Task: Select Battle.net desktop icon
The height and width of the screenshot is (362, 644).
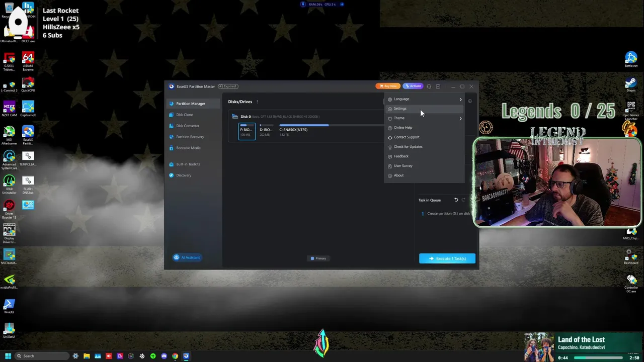Action: [631, 60]
